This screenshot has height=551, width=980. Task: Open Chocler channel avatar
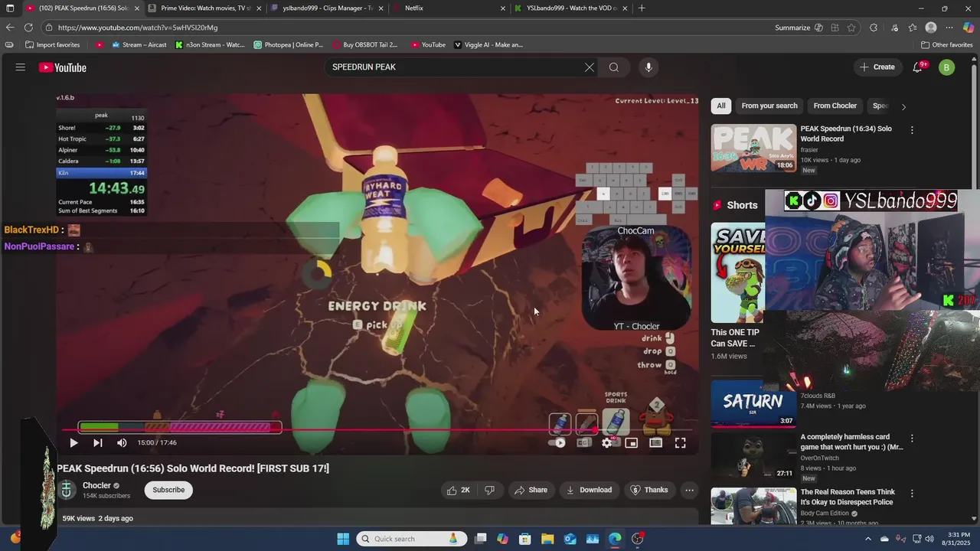click(x=67, y=490)
